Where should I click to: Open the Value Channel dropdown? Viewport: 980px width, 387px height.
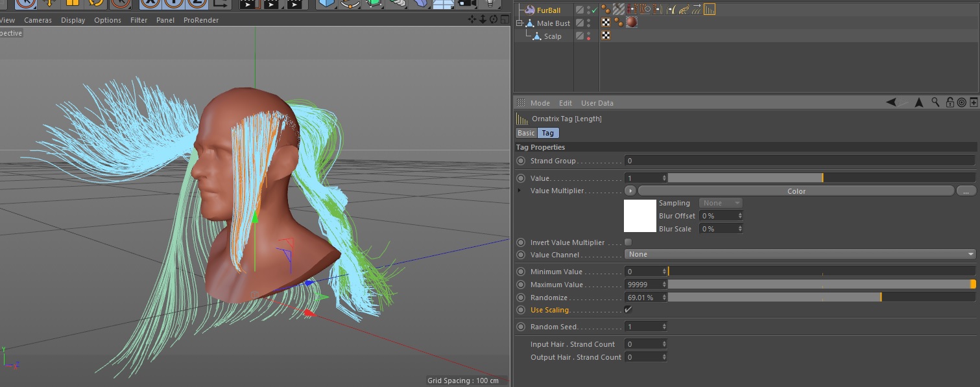tap(800, 254)
